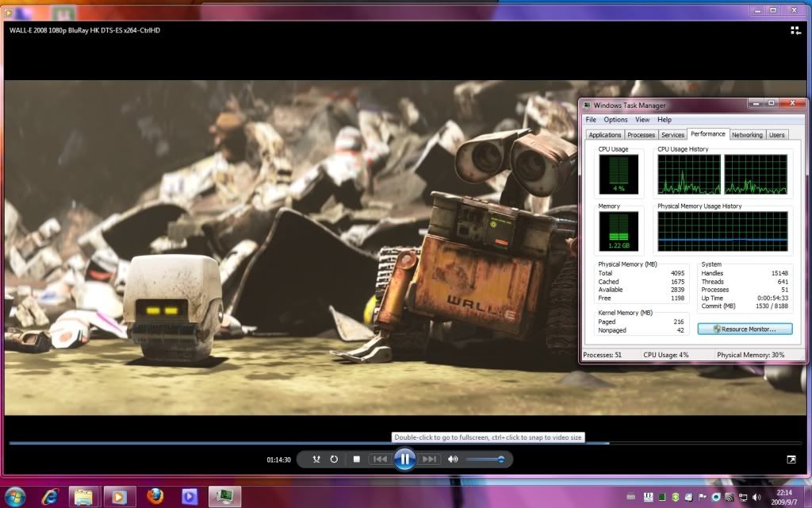Skip to the next track
Viewport: 812px width, 508px height.
click(430, 459)
